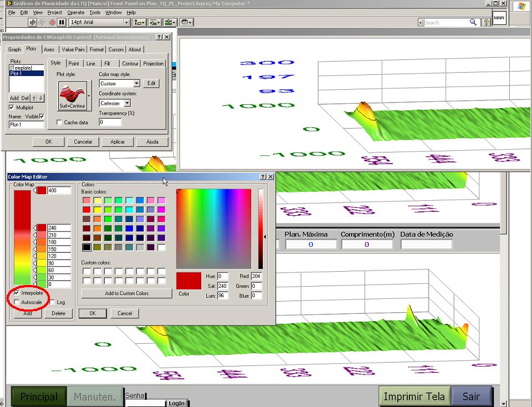532x407 pixels.
Task: Click the MAIN VI icon pane
Action: pyautogui.click(x=499, y=18)
